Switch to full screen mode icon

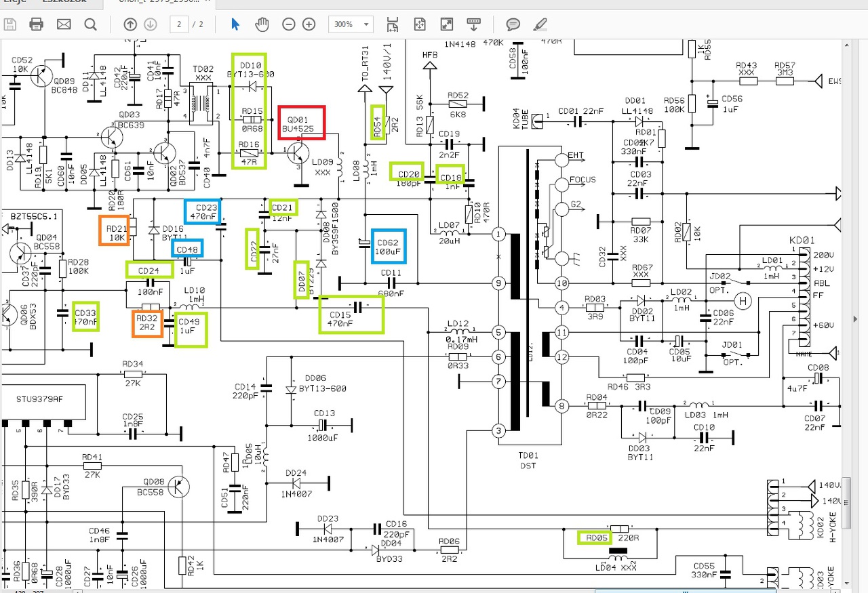[x=447, y=24]
